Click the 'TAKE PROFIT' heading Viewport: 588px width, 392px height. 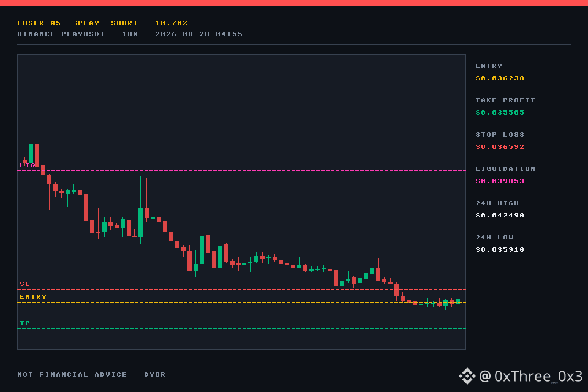(x=505, y=100)
